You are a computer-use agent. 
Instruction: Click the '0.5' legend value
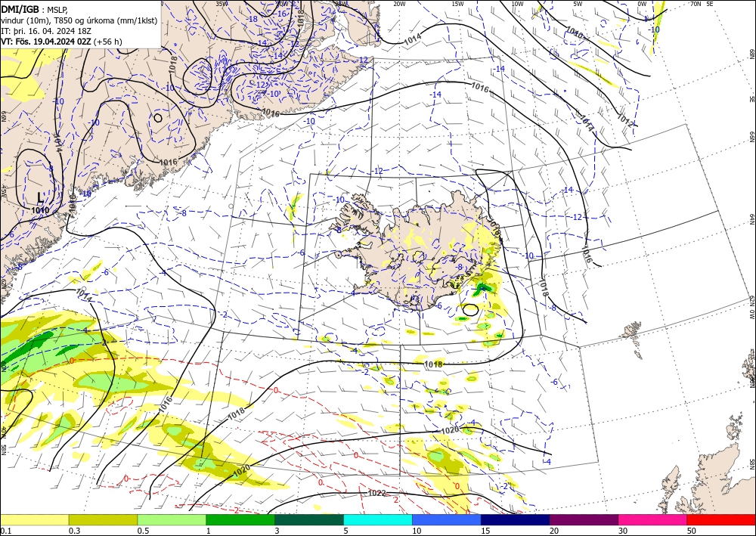pos(143,531)
